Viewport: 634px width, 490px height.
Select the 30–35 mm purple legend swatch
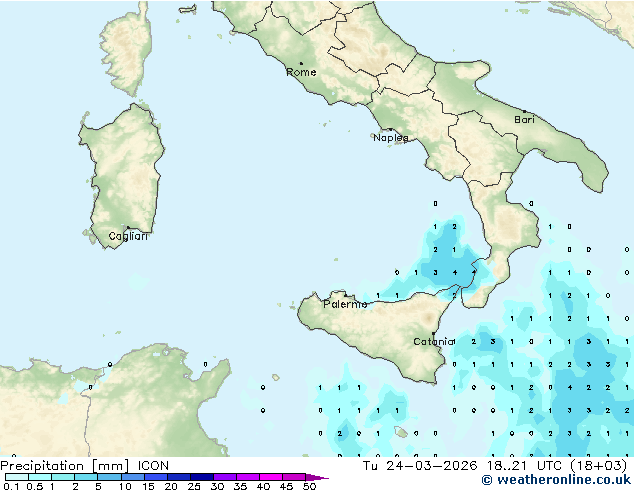pyautogui.click(x=225, y=477)
